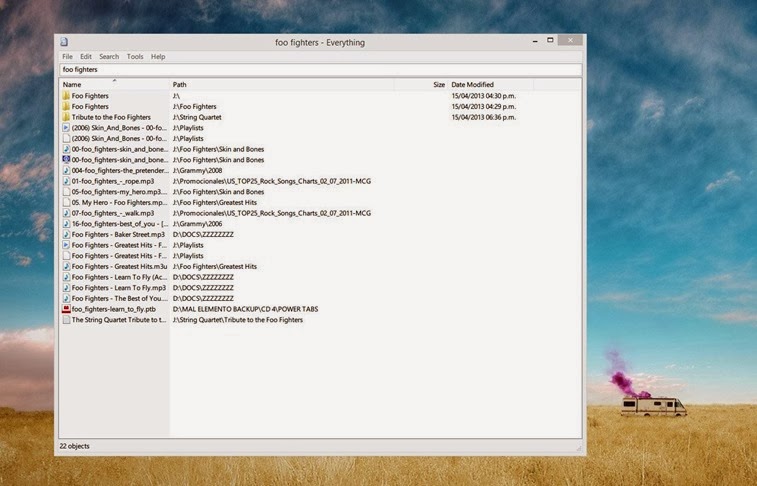
Task: Open the Edit menu
Action: (x=86, y=56)
